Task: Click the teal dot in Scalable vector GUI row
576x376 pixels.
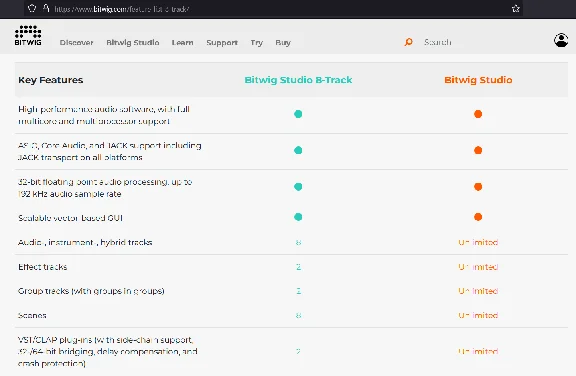Action: pyautogui.click(x=298, y=217)
